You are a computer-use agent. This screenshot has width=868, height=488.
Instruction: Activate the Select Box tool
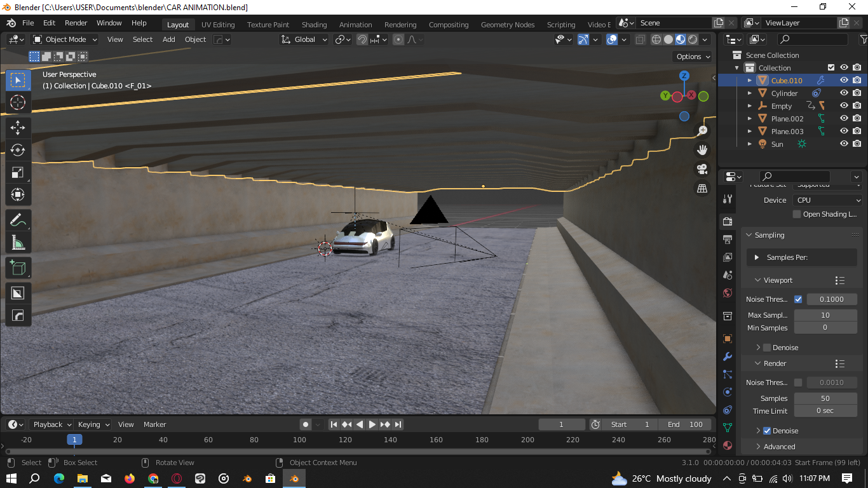(x=18, y=80)
